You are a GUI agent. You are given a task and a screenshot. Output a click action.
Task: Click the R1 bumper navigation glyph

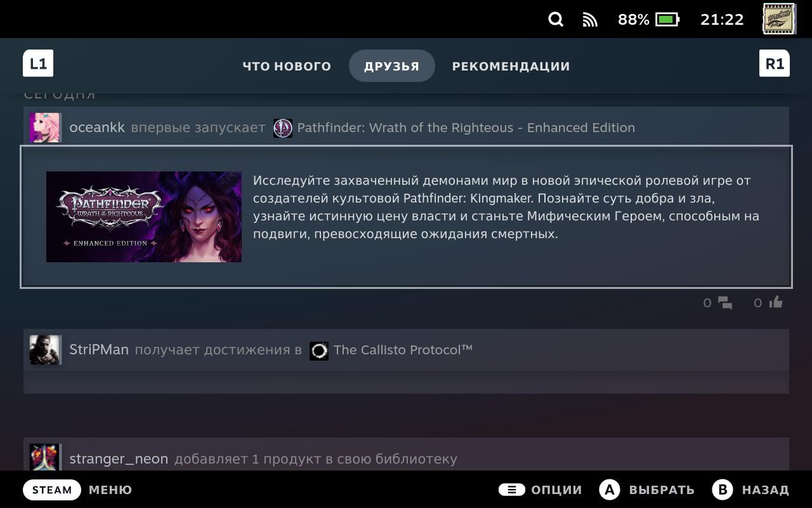tap(775, 63)
